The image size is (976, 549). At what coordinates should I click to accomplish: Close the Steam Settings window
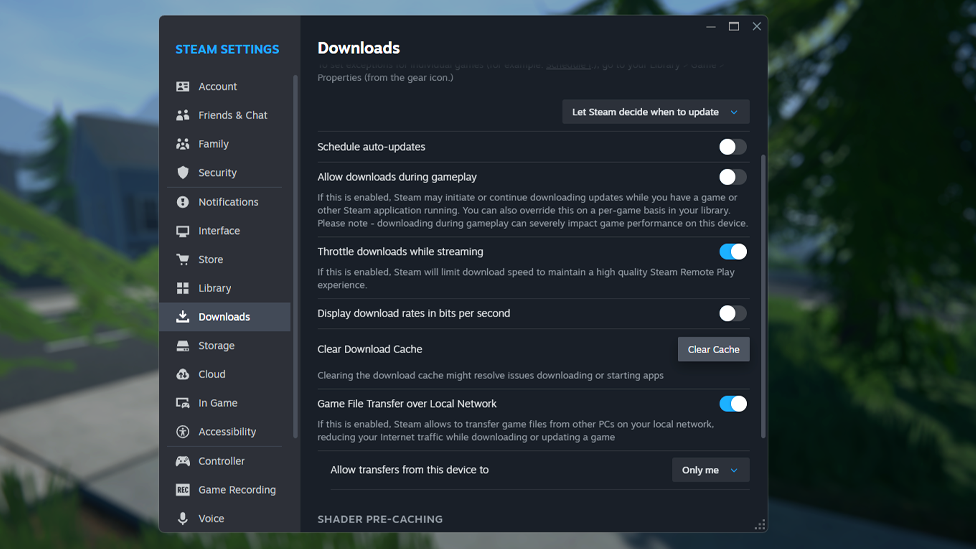click(x=757, y=27)
